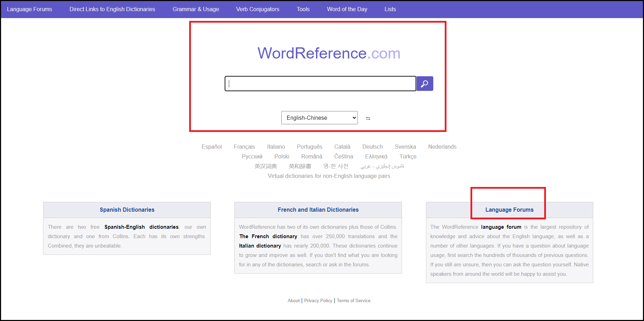
Task: Open the 英汉词典 Chinese dictionary link
Action: click(266, 166)
